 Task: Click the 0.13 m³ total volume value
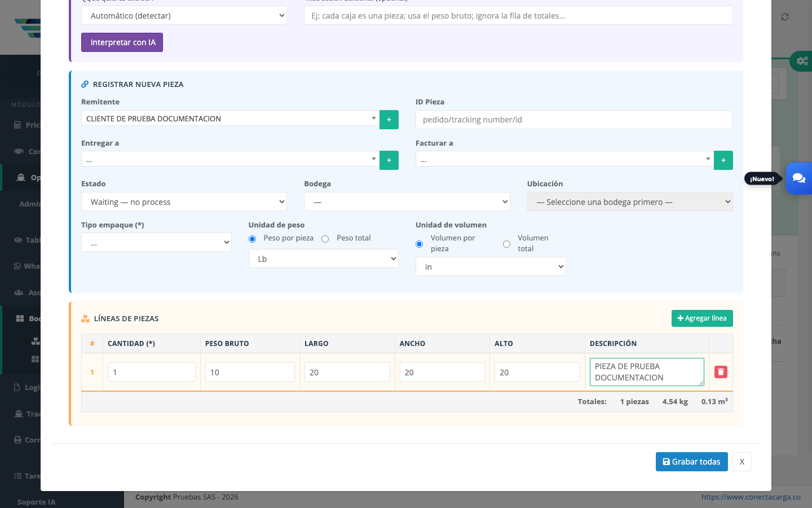(714, 402)
